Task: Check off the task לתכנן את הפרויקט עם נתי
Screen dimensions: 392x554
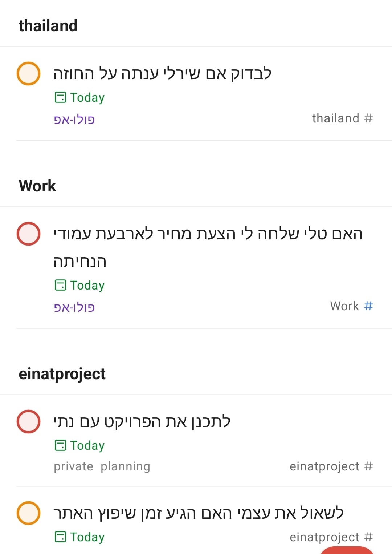Action: pos(28,421)
